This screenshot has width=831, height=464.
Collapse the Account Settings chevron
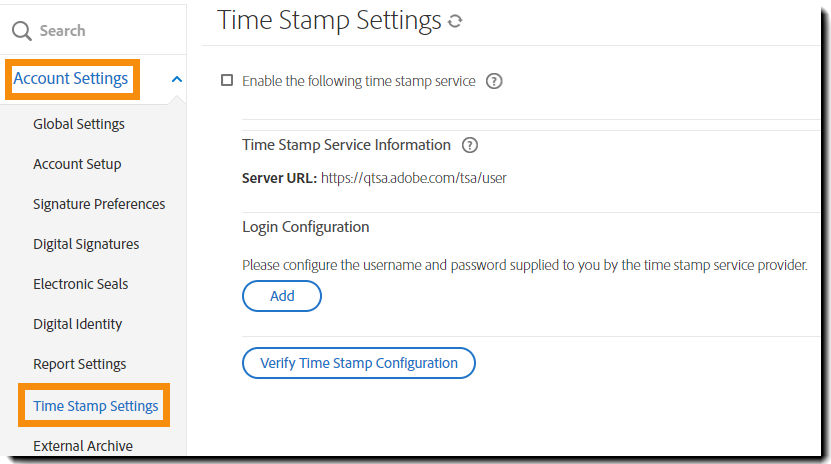[x=176, y=79]
